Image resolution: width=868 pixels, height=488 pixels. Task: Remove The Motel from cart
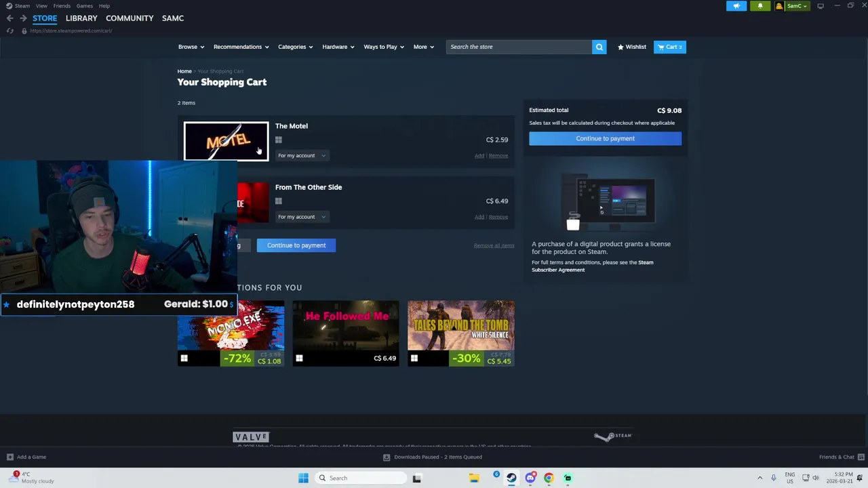(498, 156)
